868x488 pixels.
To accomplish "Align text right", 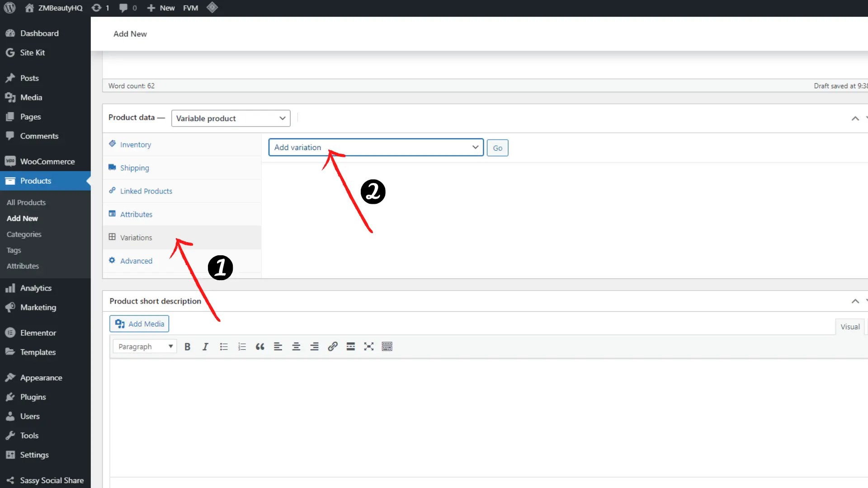I will pos(314,347).
